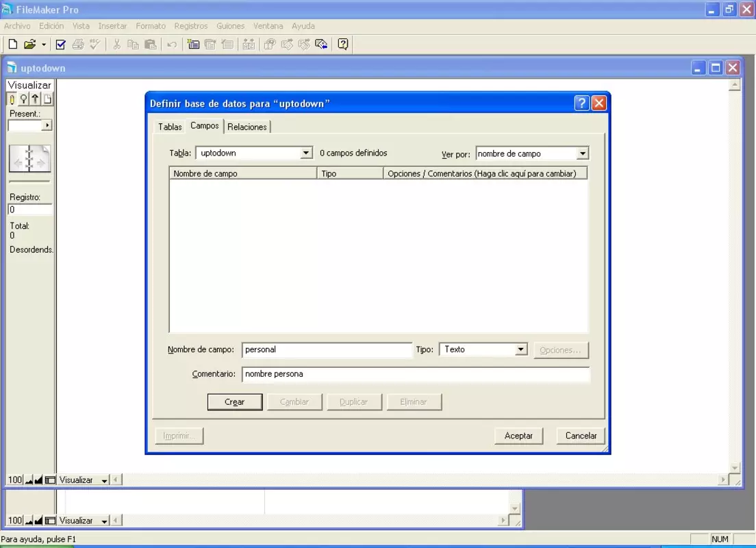Image resolution: width=756 pixels, height=548 pixels.
Task: Click the dialog help question mark button
Action: point(582,103)
